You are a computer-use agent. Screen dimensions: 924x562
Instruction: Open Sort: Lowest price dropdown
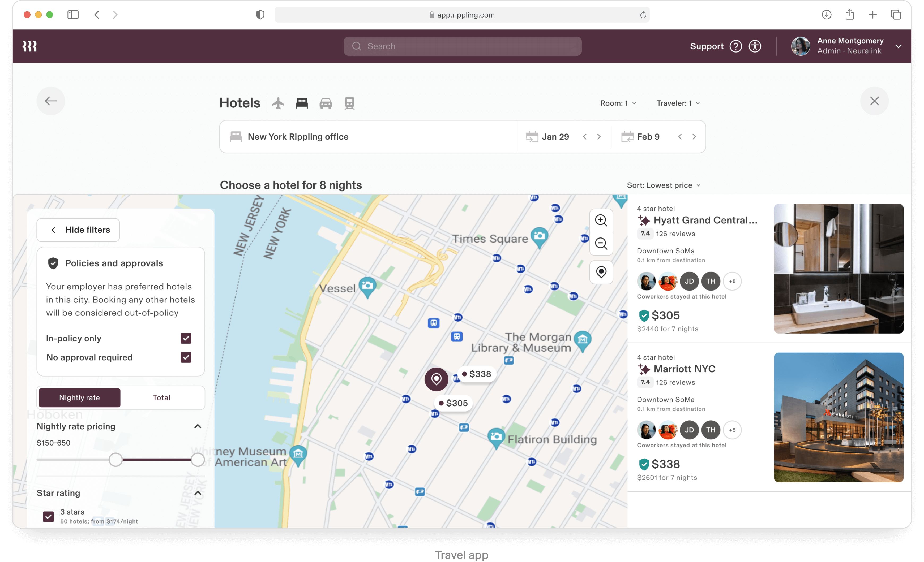point(664,185)
